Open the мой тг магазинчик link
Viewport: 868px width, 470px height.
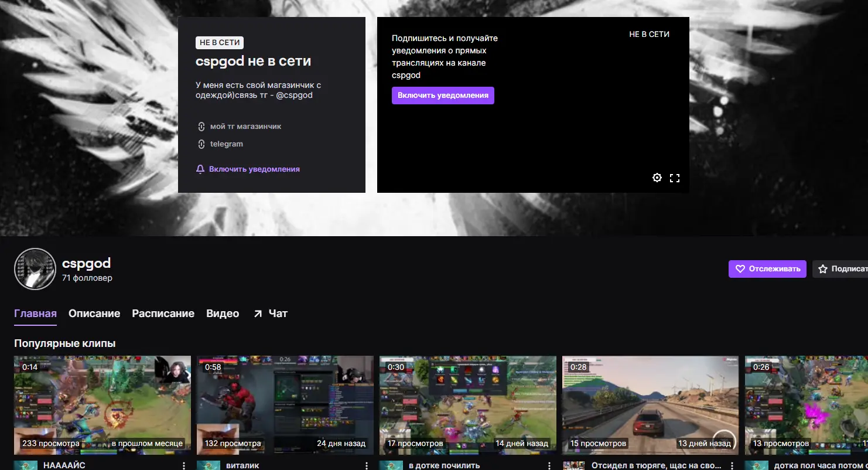click(x=240, y=127)
